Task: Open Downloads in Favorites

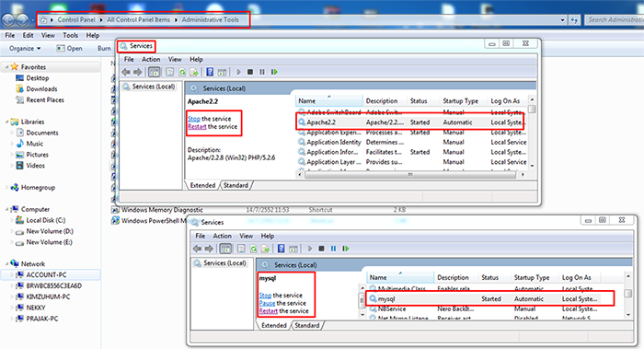Action: (37, 88)
